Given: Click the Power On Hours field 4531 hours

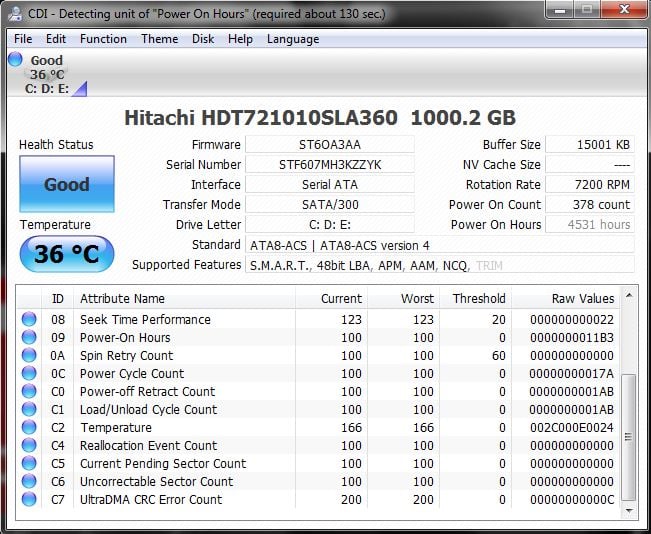Looking at the screenshot, I should point(590,224).
